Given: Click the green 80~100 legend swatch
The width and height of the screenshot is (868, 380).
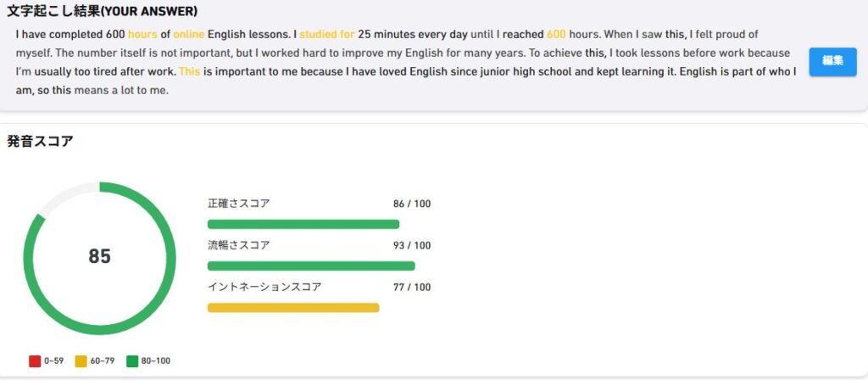Looking at the screenshot, I should (132, 361).
